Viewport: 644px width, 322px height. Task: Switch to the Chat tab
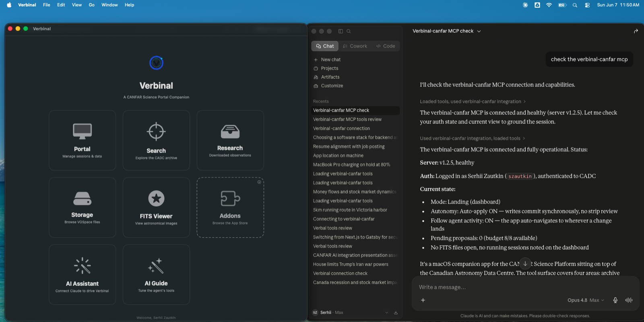(x=325, y=46)
